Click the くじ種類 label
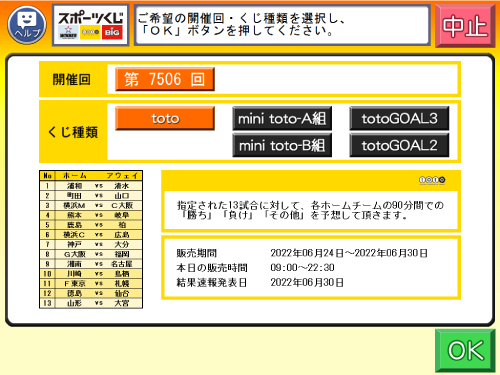 [x=73, y=132]
